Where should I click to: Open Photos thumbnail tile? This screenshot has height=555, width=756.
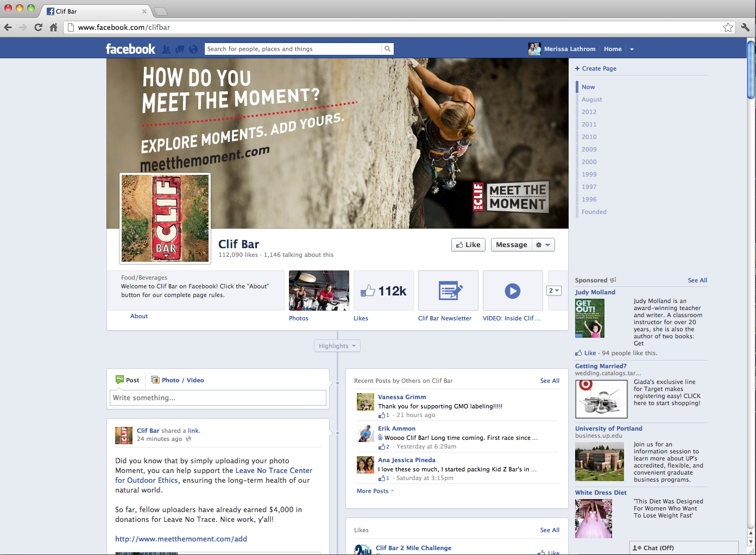(x=319, y=291)
